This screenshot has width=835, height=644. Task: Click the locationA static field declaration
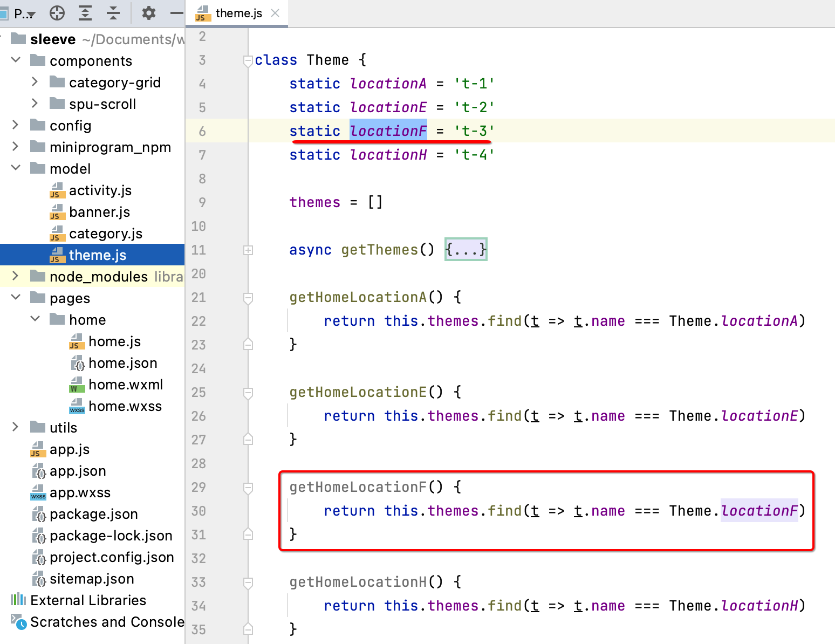(x=388, y=84)
